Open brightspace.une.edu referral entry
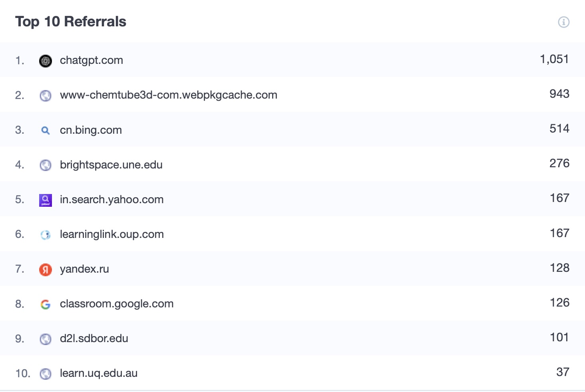This screenshot has height=392, width=585. point(111,165)
